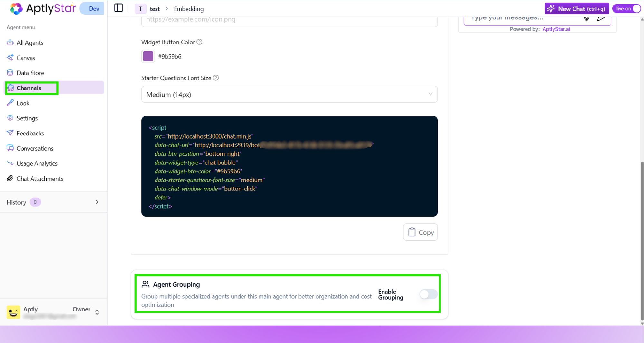This screenshot has height=343, width=644.
Task: Click the Canvas sparkle icon
Action: (10, 58)
